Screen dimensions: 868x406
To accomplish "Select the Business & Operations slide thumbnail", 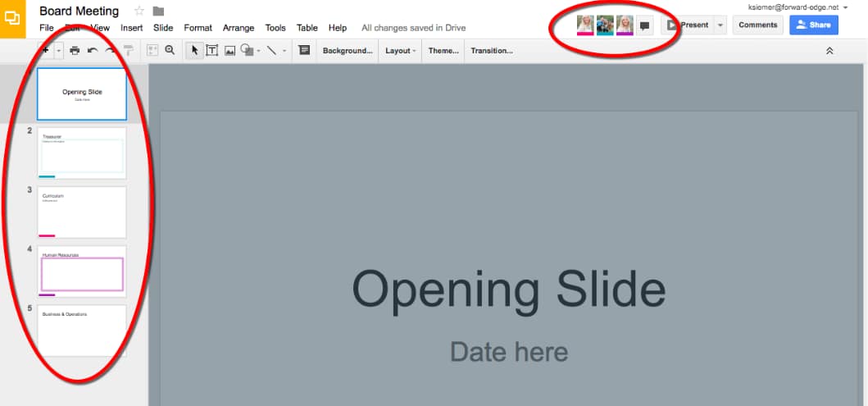I will 82,330.
